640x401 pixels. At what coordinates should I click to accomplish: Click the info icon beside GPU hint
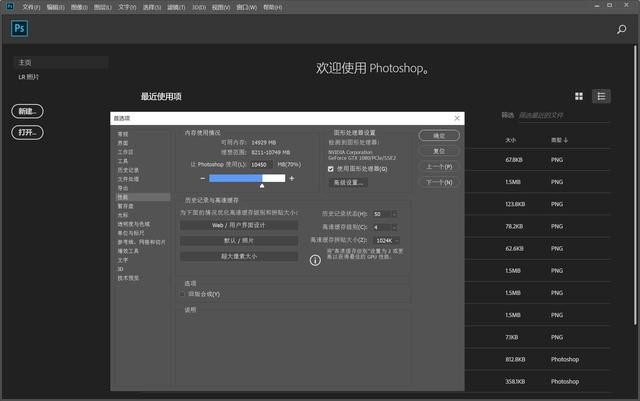click(x=315, y=260)
